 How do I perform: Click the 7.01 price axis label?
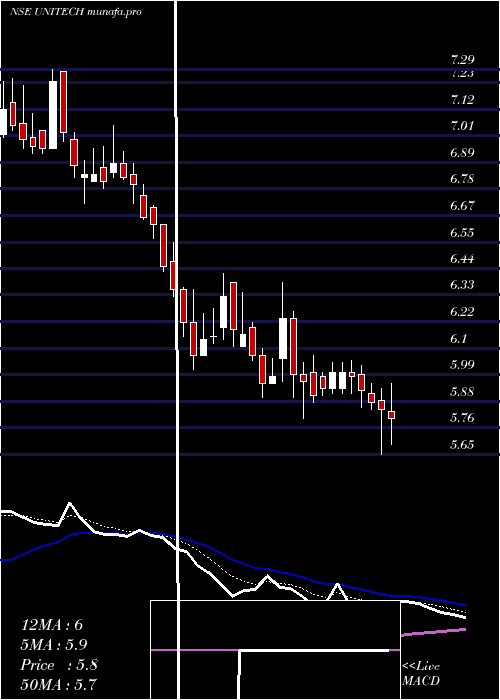pos(462,126)
